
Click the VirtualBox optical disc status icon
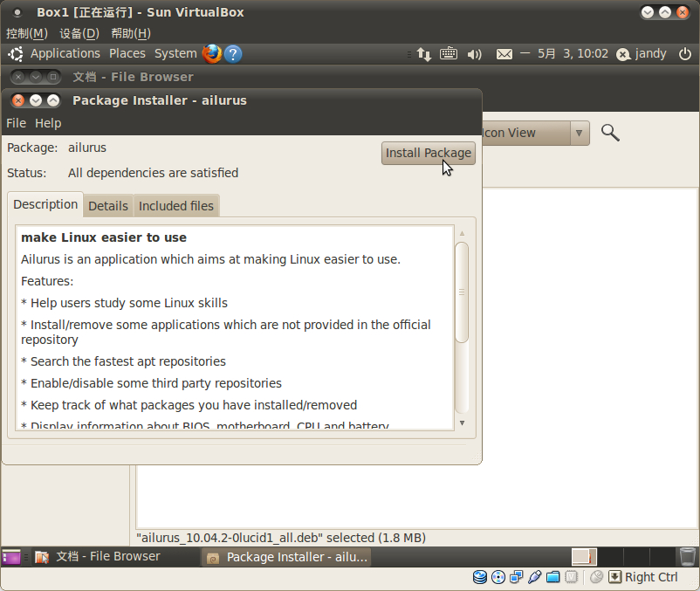(498, 577)
